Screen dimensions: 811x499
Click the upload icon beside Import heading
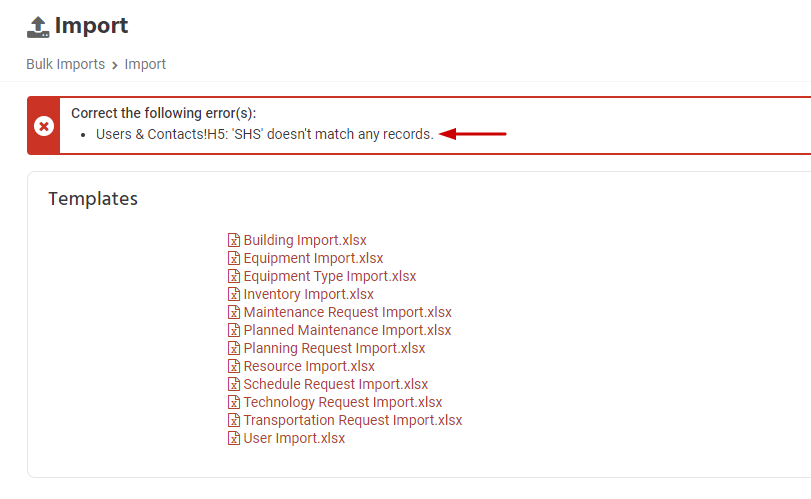(x=38, y=26)
